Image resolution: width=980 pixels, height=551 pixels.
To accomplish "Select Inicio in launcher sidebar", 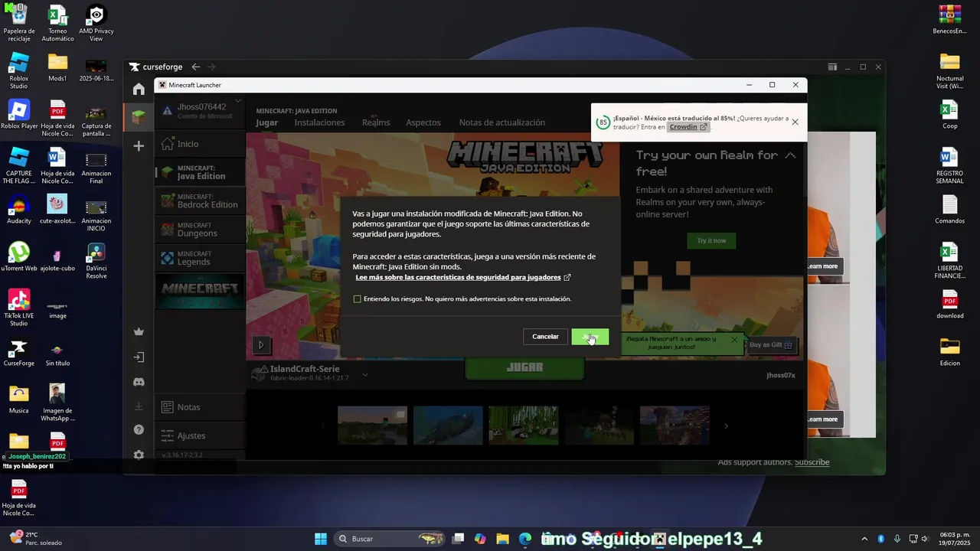I will pyautogui.click(x=200, y=144).
